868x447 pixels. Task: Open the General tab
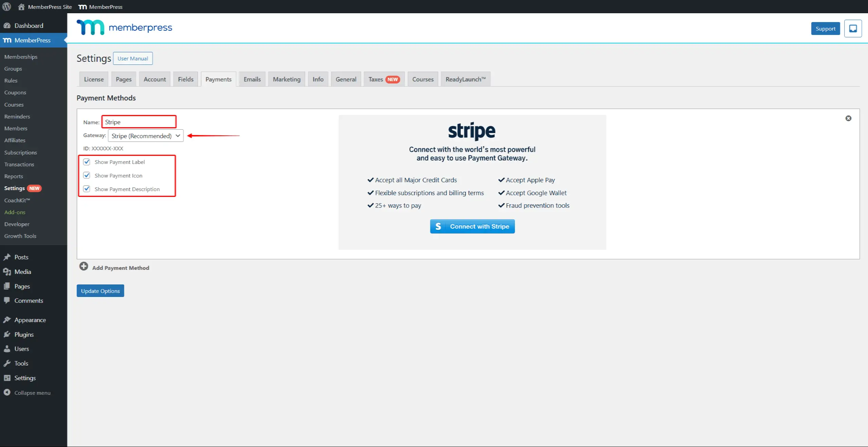click(x=346, y=79)
